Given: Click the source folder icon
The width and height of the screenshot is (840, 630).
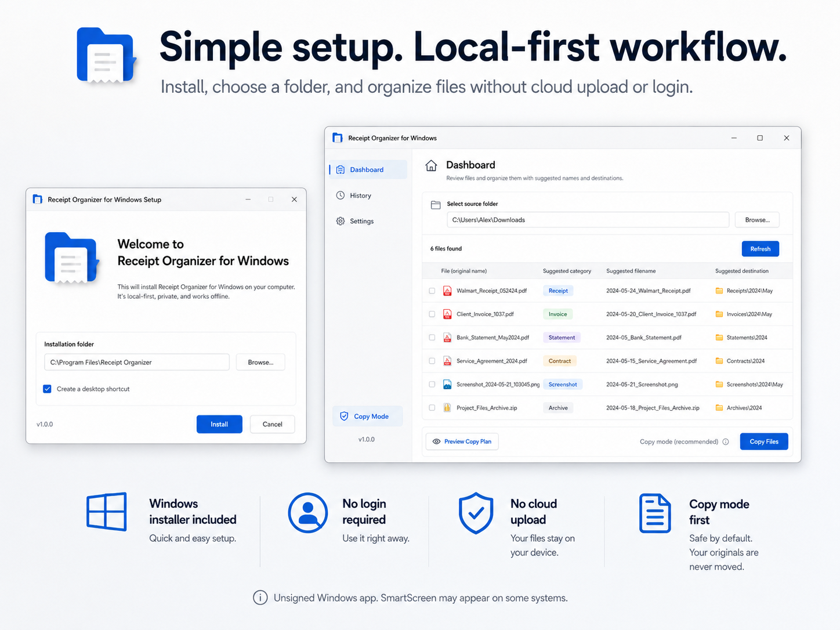Looking at the screenshot, I should coord(436,205).
